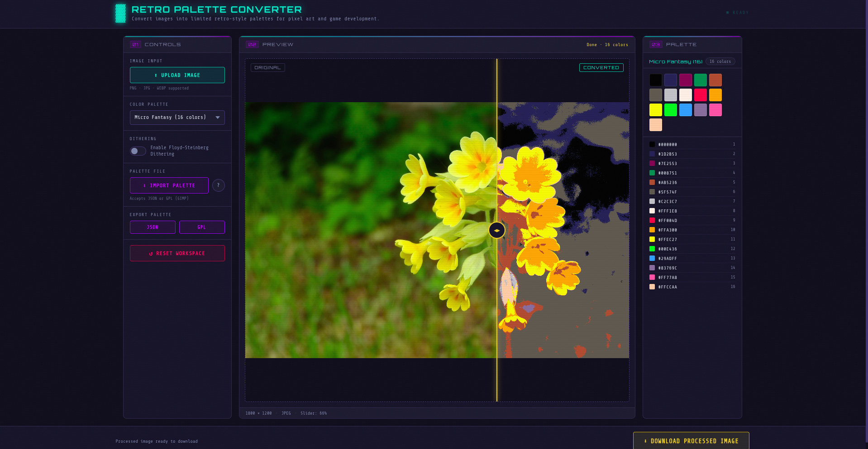
Task: Click the #29ADFF color list row
Action: click(x=692, y=258)
